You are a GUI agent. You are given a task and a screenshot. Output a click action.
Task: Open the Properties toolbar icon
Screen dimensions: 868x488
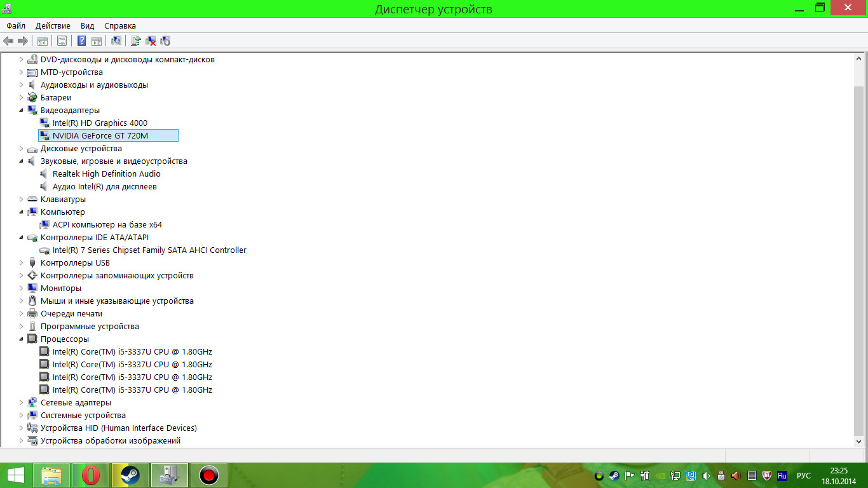coord(62,41)
